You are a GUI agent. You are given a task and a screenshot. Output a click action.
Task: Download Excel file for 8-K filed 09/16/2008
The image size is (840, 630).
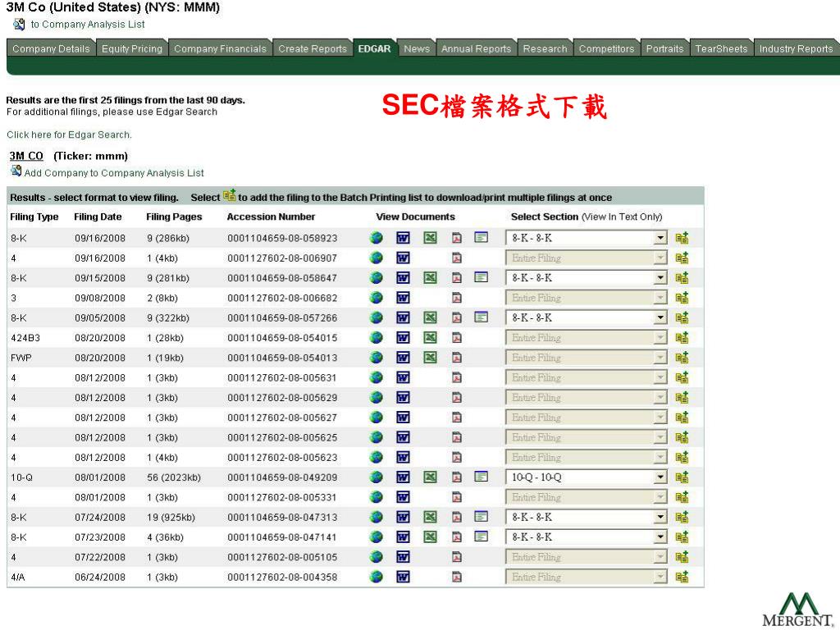click(x=430, y=238)
